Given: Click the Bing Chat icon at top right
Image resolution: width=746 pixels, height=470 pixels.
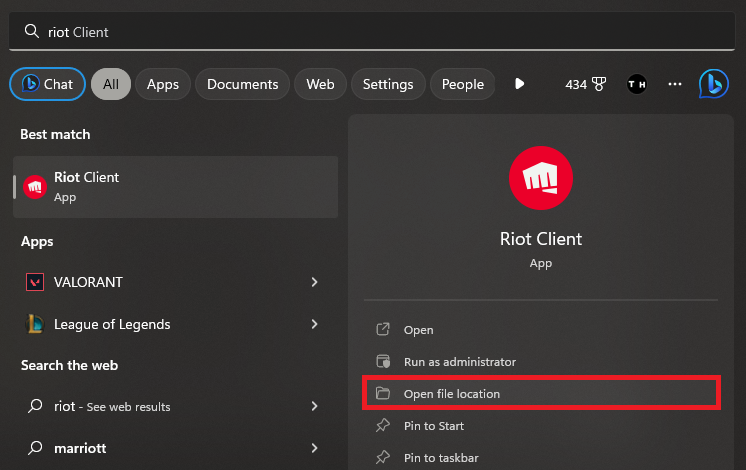Looking at the screenshot, I should (713, 84).
